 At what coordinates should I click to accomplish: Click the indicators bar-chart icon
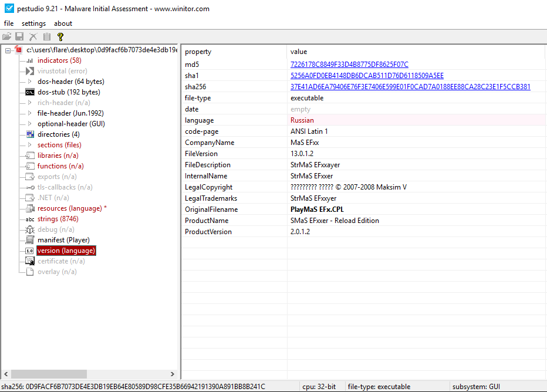tap(30, 60)
